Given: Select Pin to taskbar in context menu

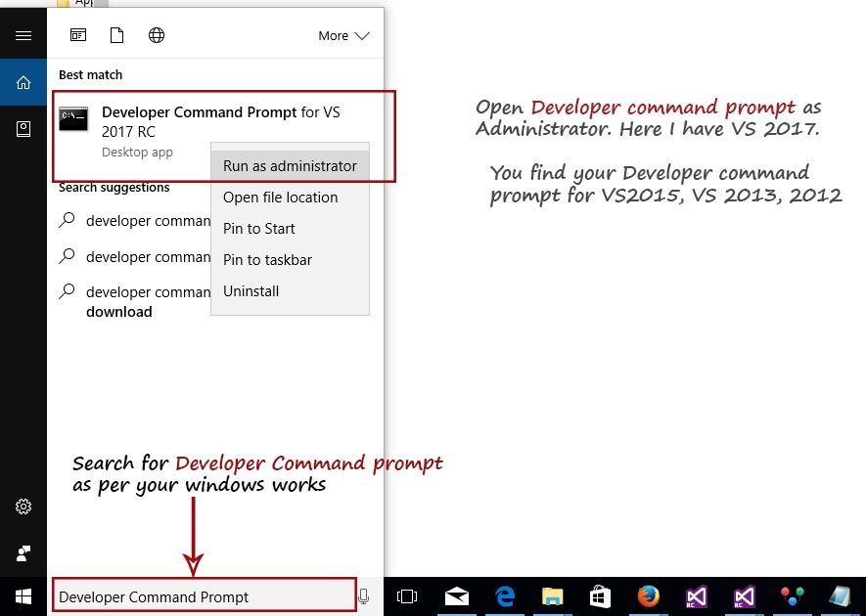Looking at the screenshot, I should coord(290,260).
